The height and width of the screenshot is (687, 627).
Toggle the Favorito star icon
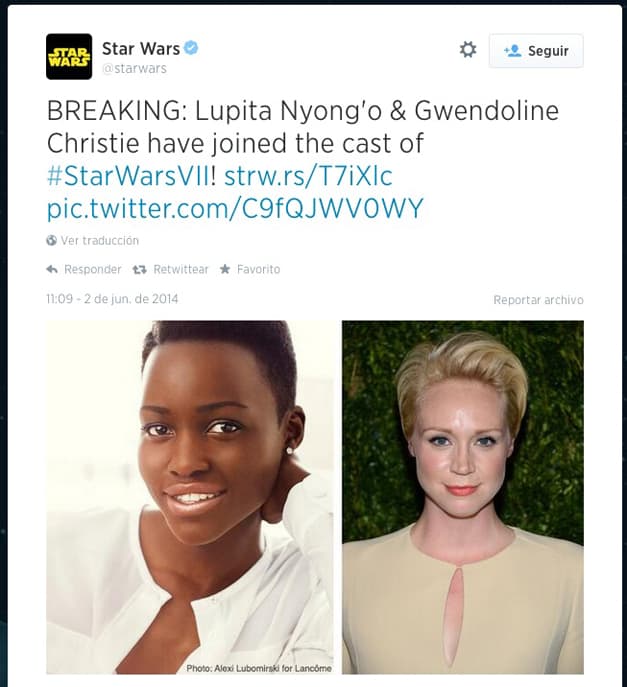coord(225,269)
